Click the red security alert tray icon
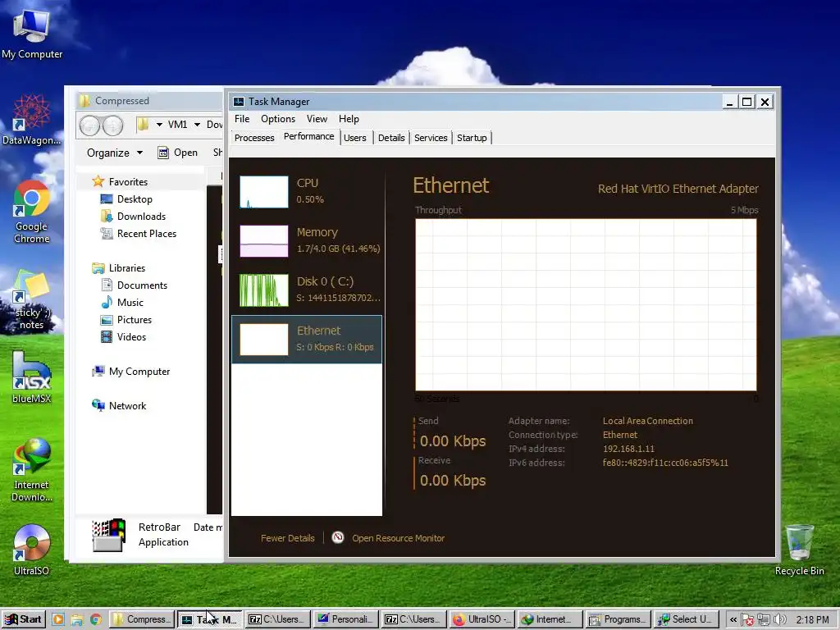 (748, 620)
